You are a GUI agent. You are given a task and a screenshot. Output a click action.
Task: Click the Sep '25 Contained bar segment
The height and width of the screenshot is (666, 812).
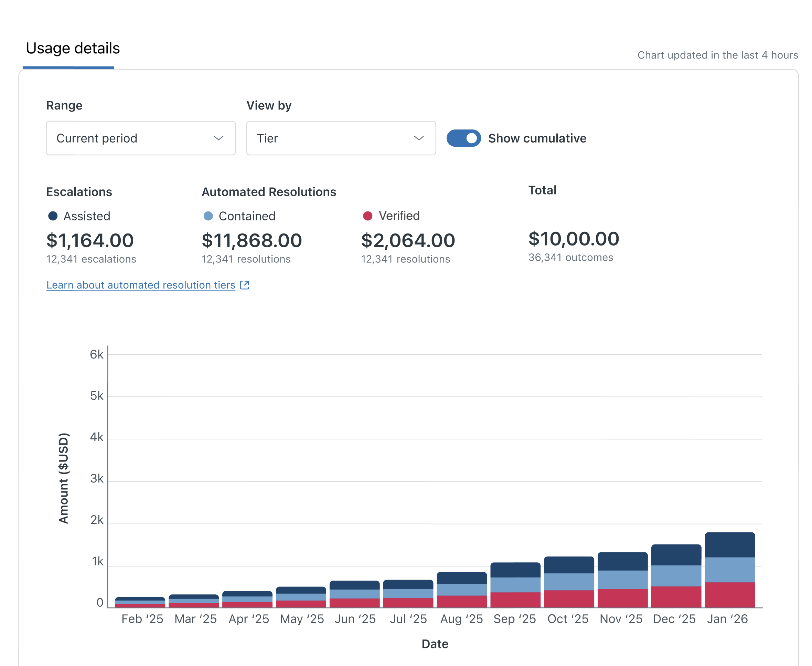click(x=515, y=585)
